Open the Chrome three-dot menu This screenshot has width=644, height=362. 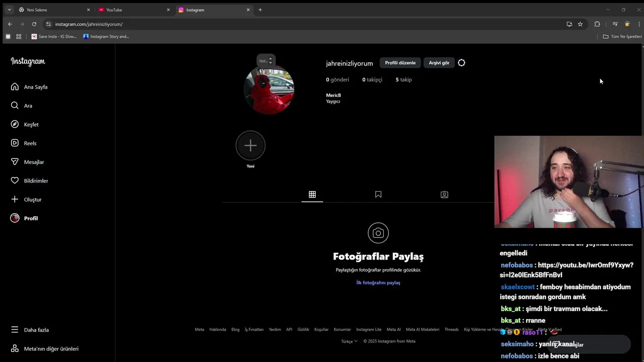(x=638, y=24)
